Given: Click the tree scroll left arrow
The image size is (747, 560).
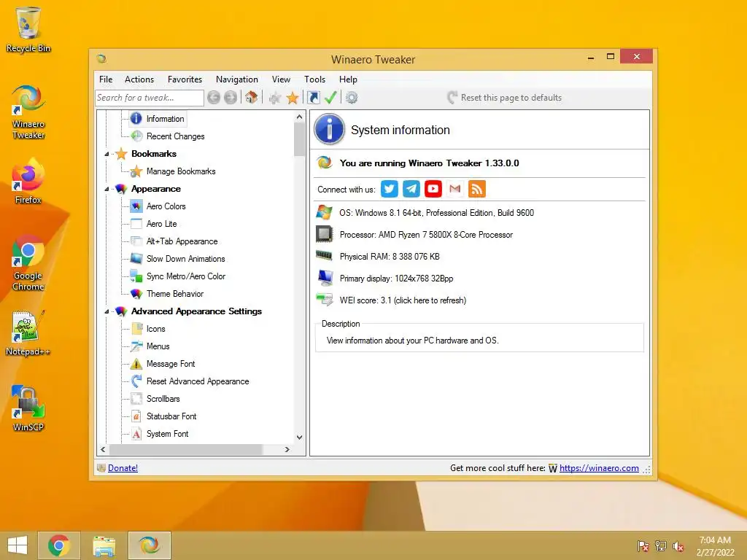Looking at the screenshot, I should (x=104, y=449).
